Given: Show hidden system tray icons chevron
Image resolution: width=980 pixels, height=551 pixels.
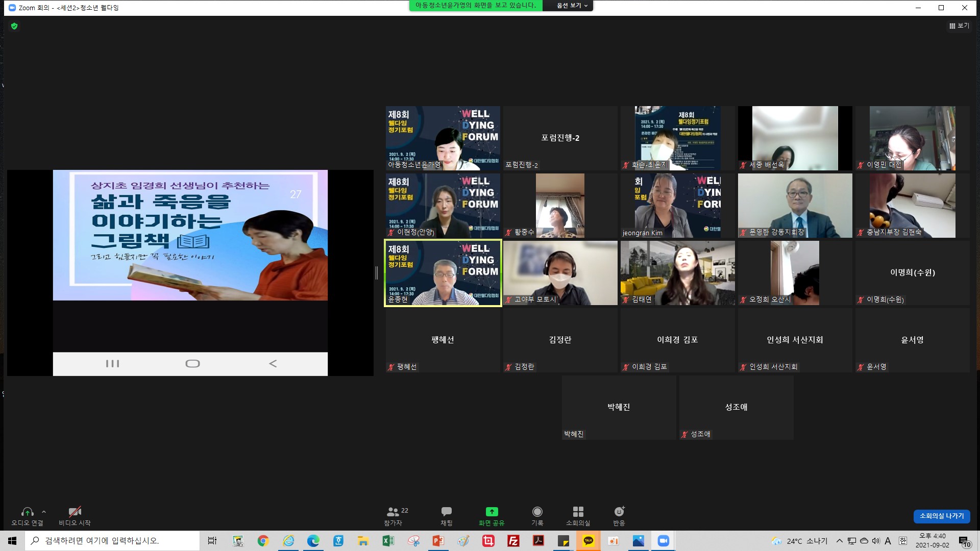Looking at the screenshot, I should pos(839,541).
